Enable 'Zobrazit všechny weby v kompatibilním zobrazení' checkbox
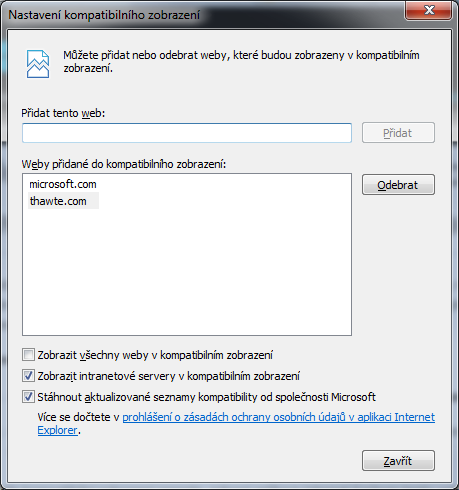The width and height of the screenshot is (459, 490). [x=28, y=355]
